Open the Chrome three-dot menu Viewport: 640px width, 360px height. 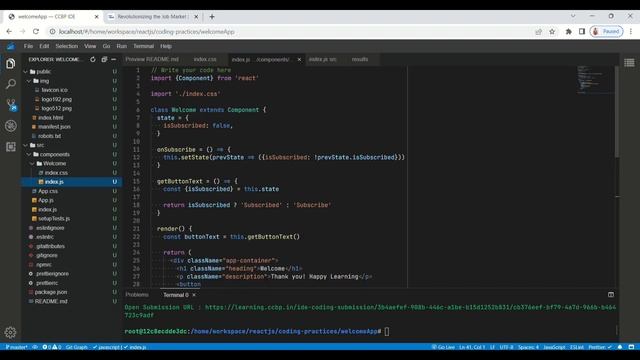click(631, 31)
